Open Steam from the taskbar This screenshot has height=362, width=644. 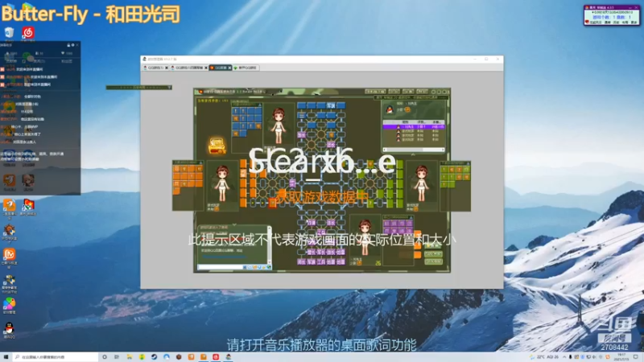[154, 357]
